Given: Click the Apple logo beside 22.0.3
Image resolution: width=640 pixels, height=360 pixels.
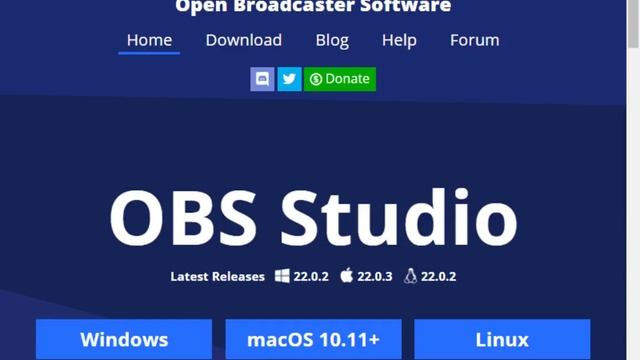Looking at the screenshot, I should [x=347, y=276].
